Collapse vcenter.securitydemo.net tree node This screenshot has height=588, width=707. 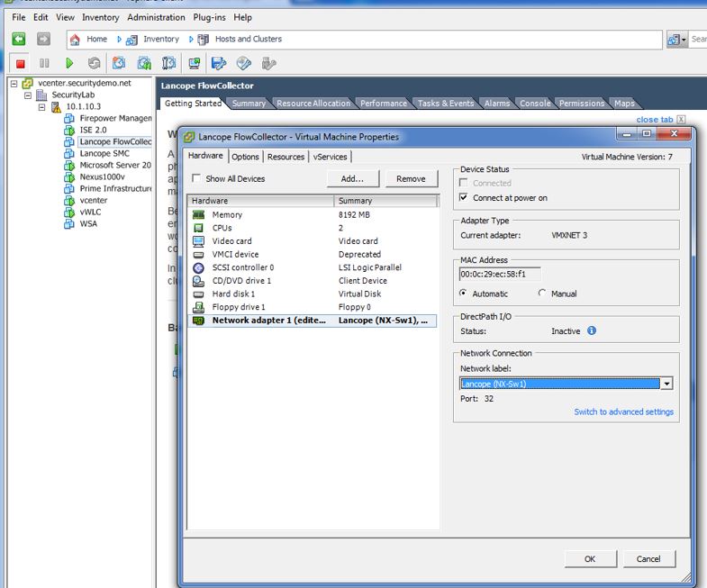pyautogui.click(x=14, y=84)
